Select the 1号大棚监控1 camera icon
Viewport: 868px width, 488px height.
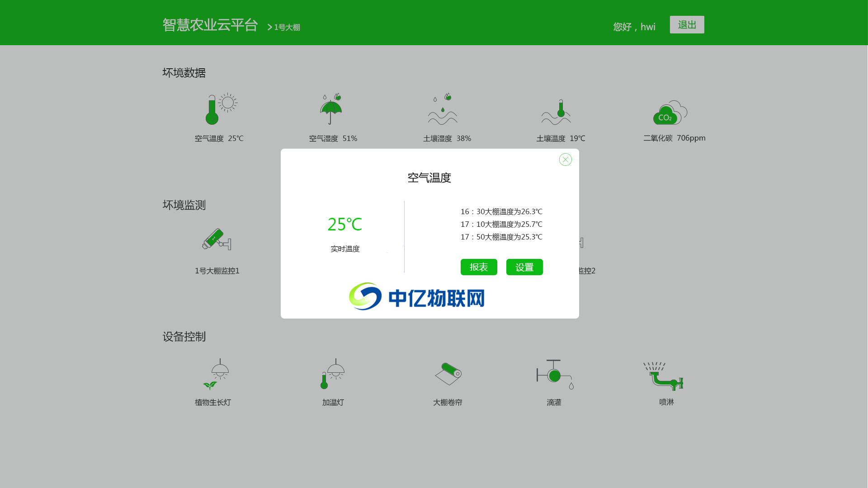217,240
